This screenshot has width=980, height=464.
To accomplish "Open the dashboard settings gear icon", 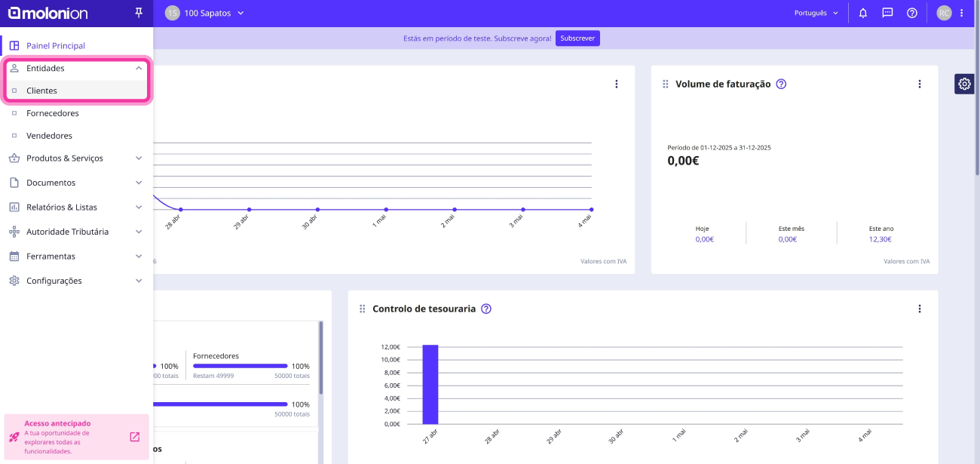I will coord(964,84).
